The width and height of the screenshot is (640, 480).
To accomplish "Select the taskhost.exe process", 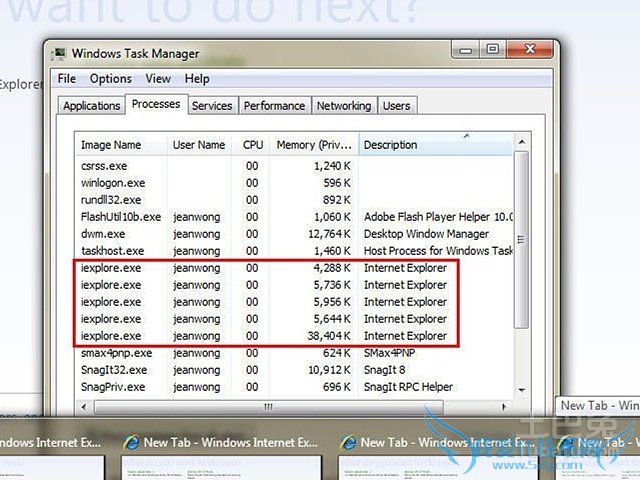I will [294, 251].
